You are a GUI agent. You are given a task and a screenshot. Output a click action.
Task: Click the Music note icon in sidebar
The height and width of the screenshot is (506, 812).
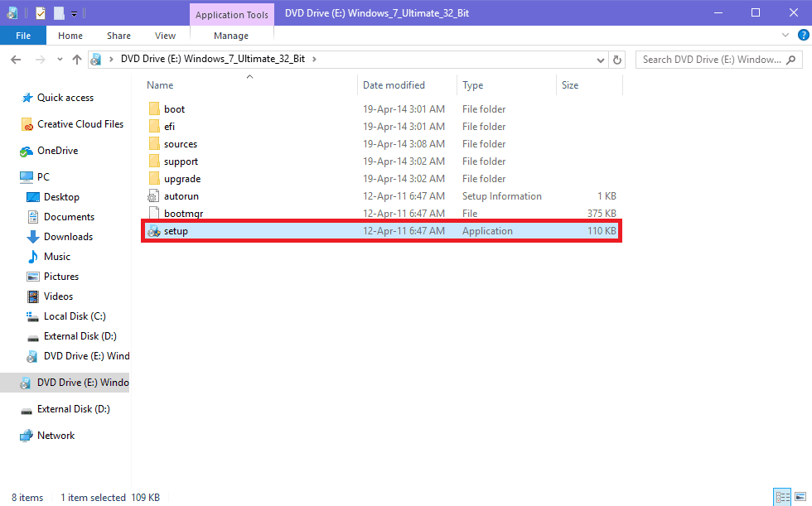[32, 257]
